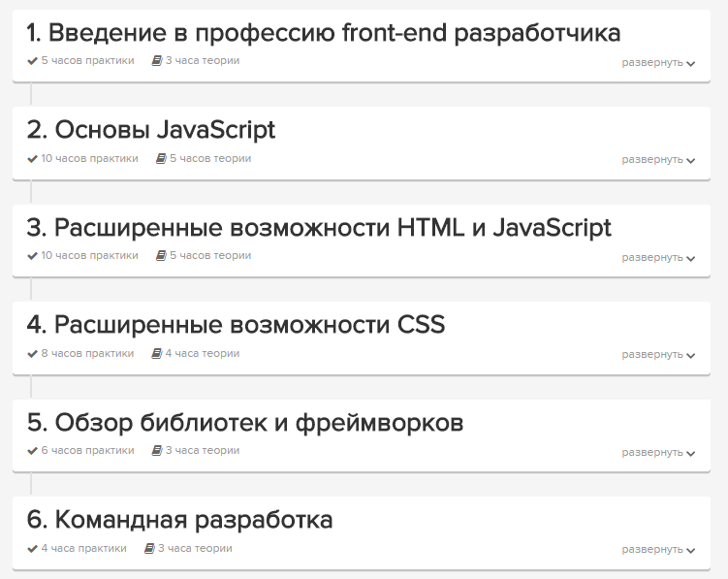Click book icon in 'Командная разработка' module
The width and height of the screenshot is (728, 579).
click(x=149, y=549)
